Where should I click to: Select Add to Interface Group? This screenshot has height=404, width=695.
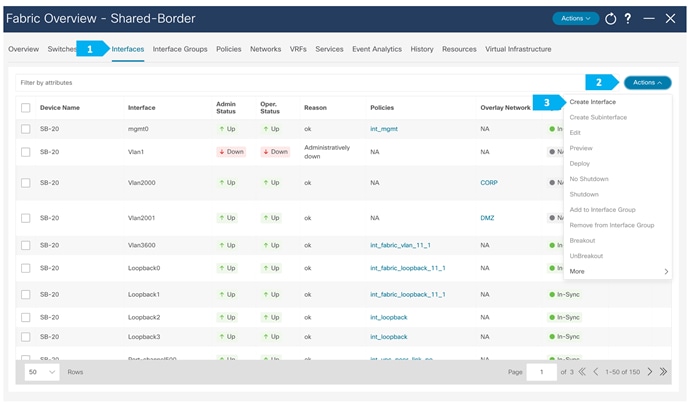[602, 210]
